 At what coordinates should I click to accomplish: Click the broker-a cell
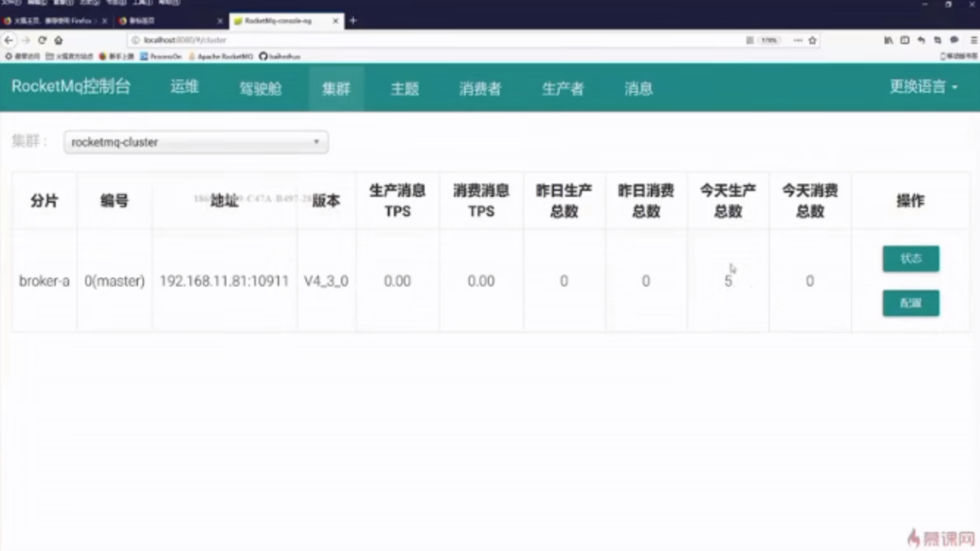pyautogui.click(x=44, y=281)
